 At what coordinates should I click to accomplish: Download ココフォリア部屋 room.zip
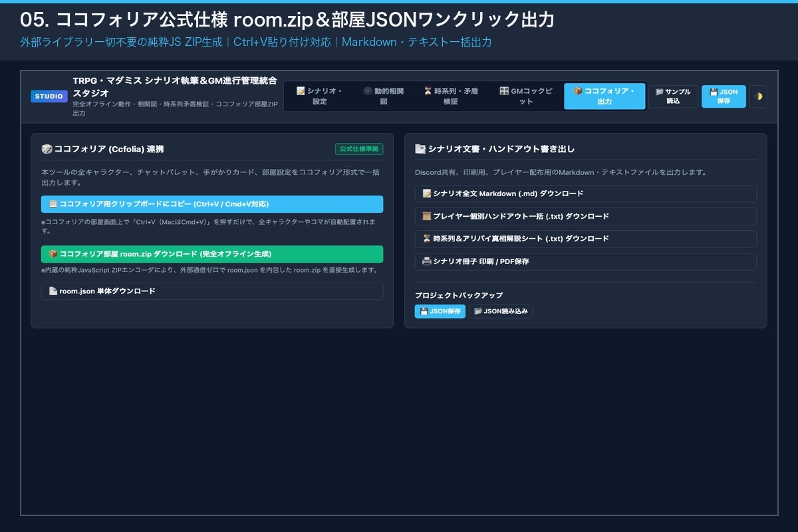212,254
